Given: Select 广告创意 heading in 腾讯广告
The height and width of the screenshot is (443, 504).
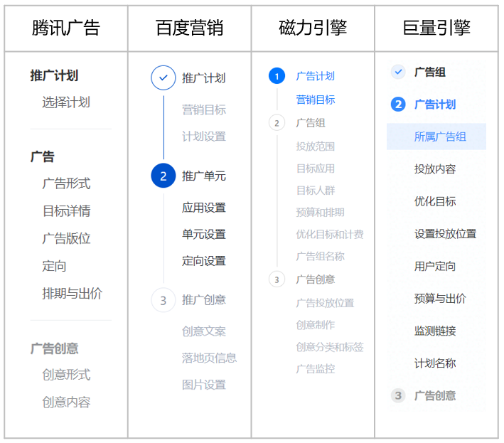Looking at the screenshot, I should point(54,348).
